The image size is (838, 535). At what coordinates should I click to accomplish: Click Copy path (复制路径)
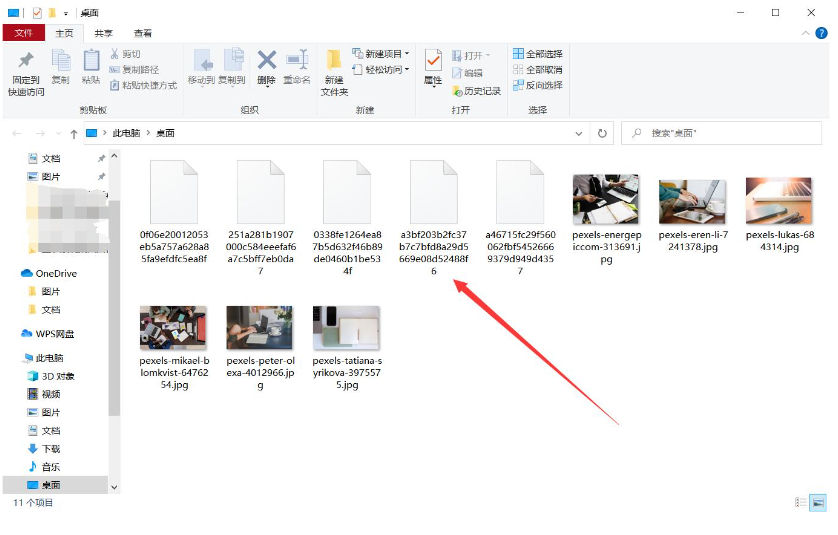[135, 69]
